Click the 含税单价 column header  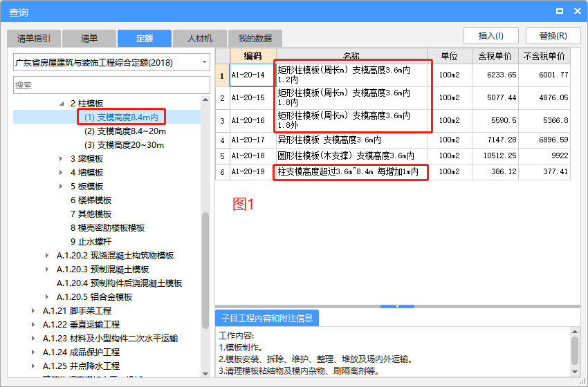(495, 56)
